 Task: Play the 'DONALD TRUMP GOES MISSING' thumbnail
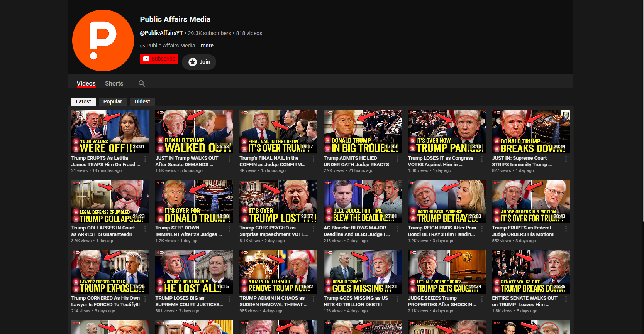pos(363,272)
